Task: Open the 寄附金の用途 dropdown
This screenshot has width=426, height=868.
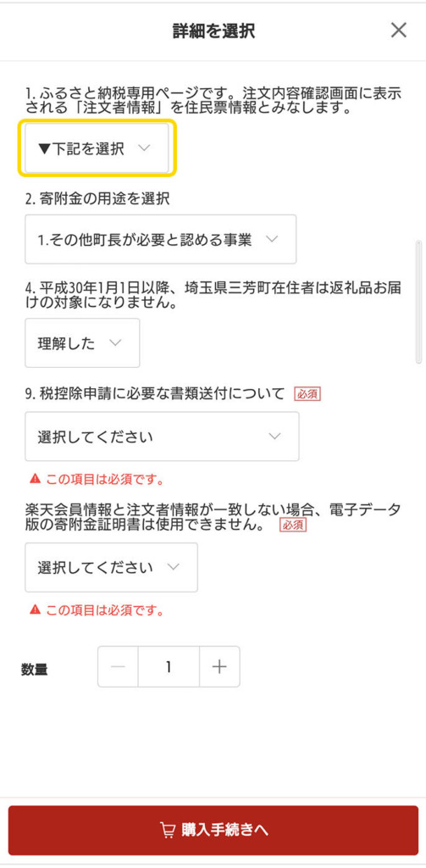Action: point(160,239)
